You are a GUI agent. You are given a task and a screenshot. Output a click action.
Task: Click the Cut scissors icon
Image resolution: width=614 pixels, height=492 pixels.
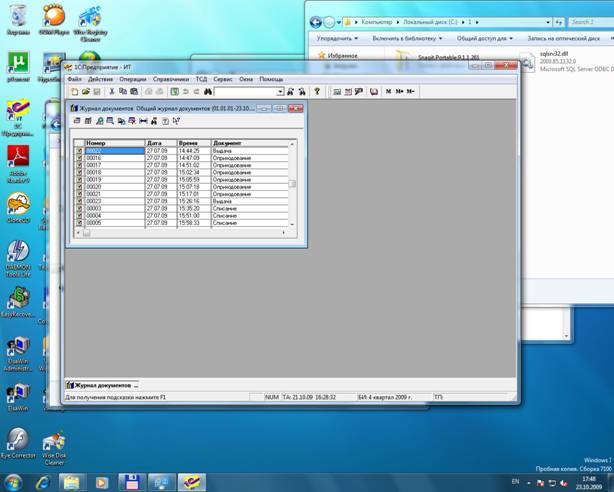point(112,92)
